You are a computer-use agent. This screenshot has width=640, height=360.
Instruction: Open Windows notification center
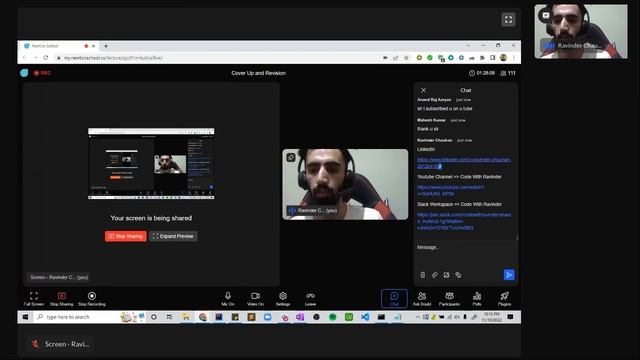pyautogui.click(x=510, y=317)
